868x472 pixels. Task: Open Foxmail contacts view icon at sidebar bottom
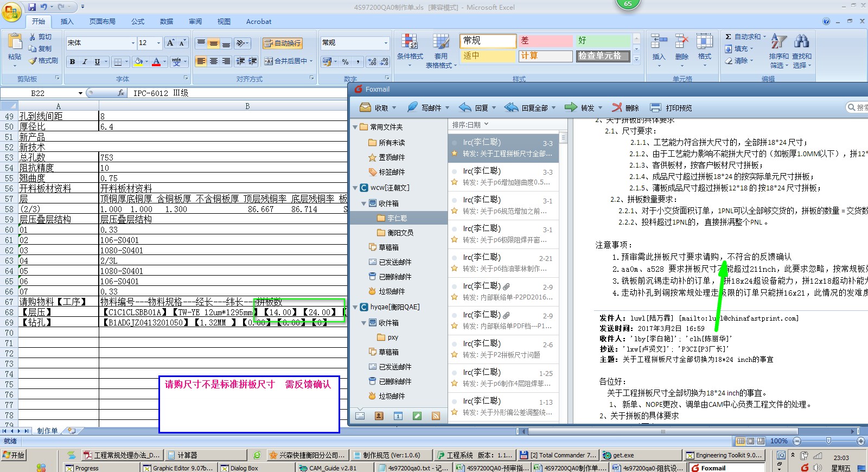(379, 416)
